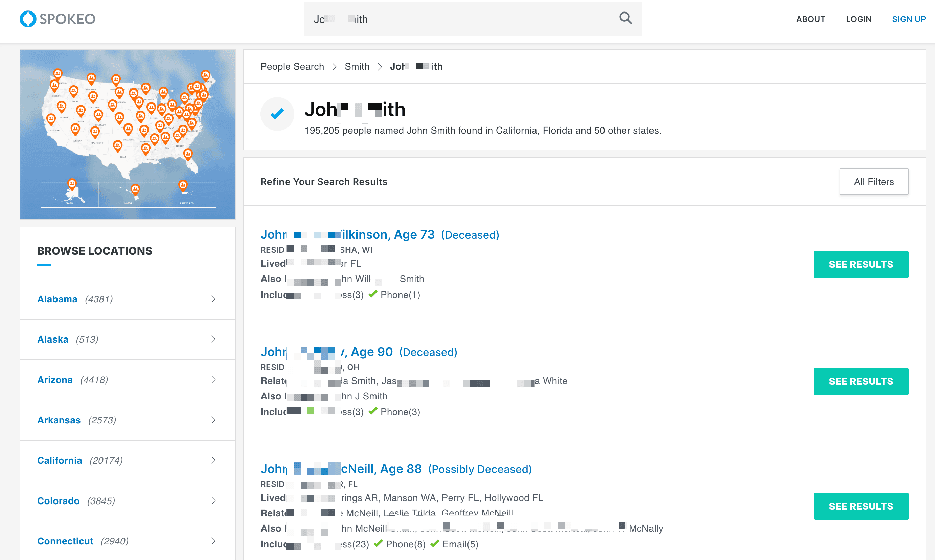
Task: Open the All Filters button
Action: coord(873,182)
